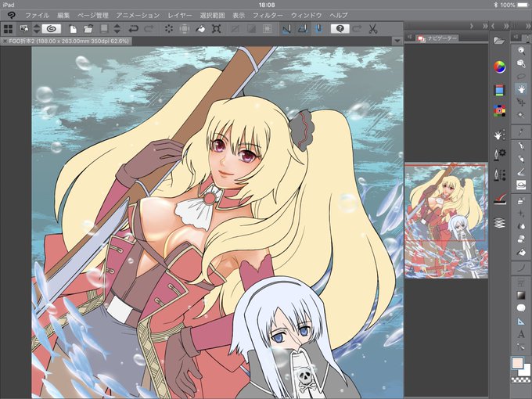This screenshot has width=532, height=399.
Task: Open the フィルター menu
Action: pyautogui.click(x=268, y=16)
